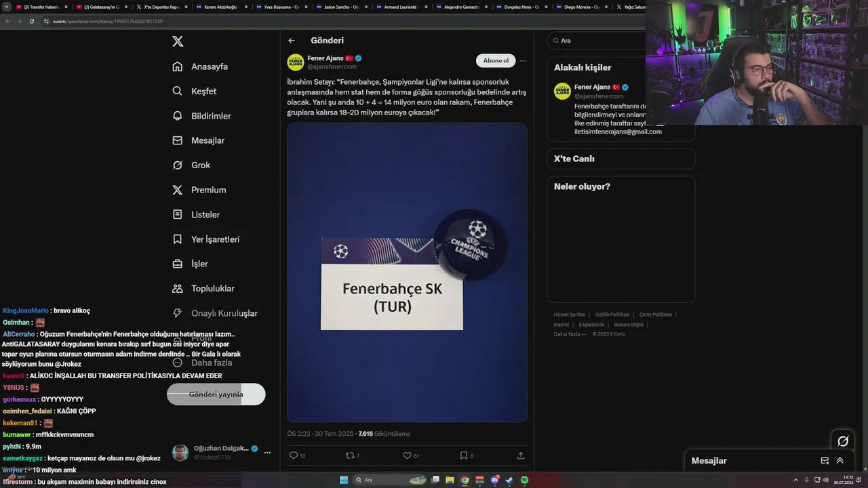Click the X logo in sidebar

click(x=178, y=41)
